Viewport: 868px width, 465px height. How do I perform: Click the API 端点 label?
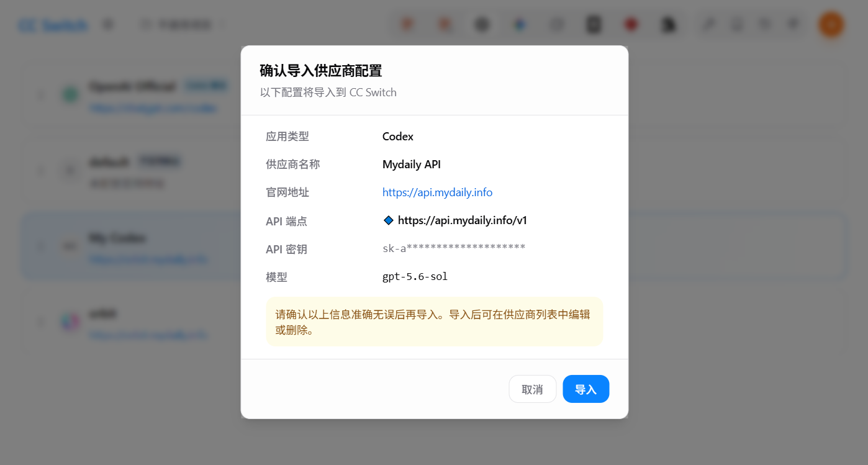pos(286,221)
